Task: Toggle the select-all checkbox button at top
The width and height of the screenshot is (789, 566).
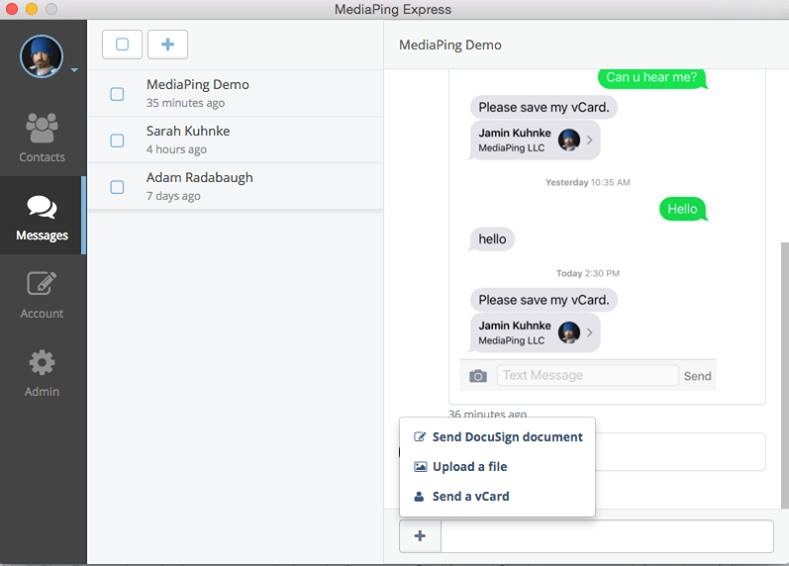Action: (x=122, y=44)
